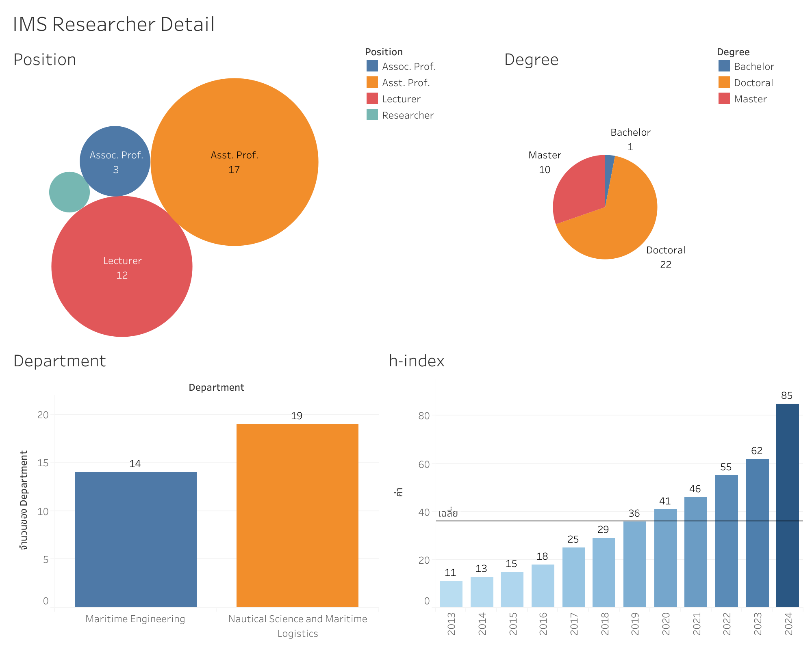
Task: Click the Bachelor degree legend swatch
Action: coord(724,66)
